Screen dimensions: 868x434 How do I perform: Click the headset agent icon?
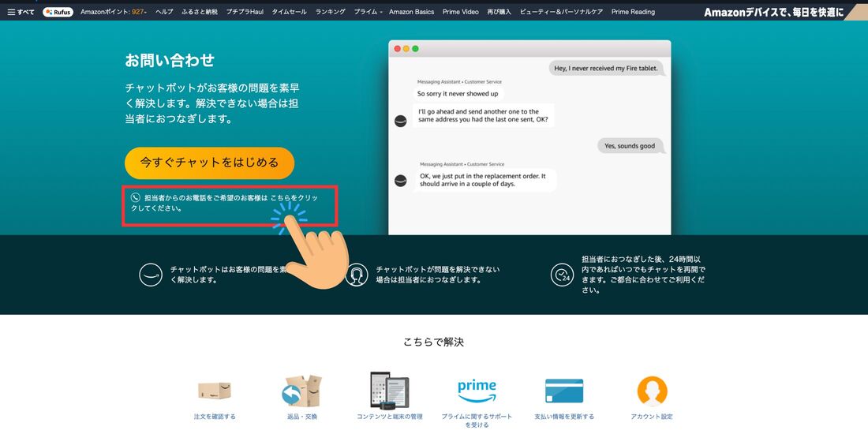tap(357, 275)
